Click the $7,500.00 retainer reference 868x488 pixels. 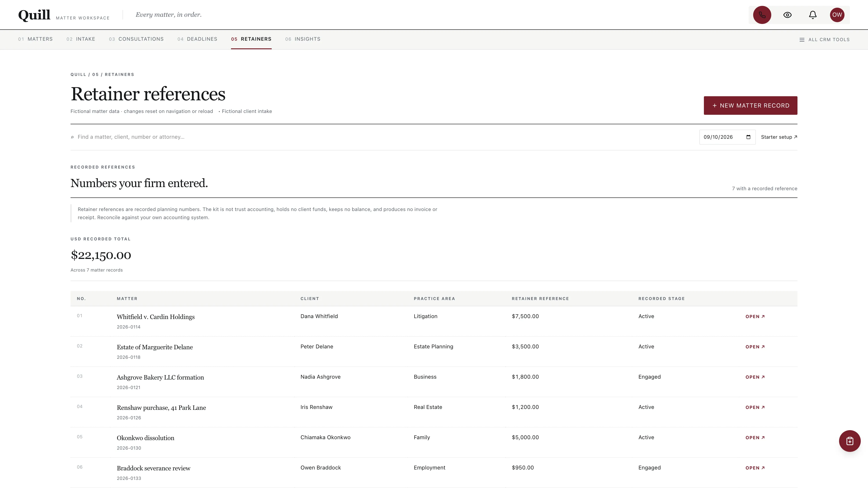click(525, 316)
